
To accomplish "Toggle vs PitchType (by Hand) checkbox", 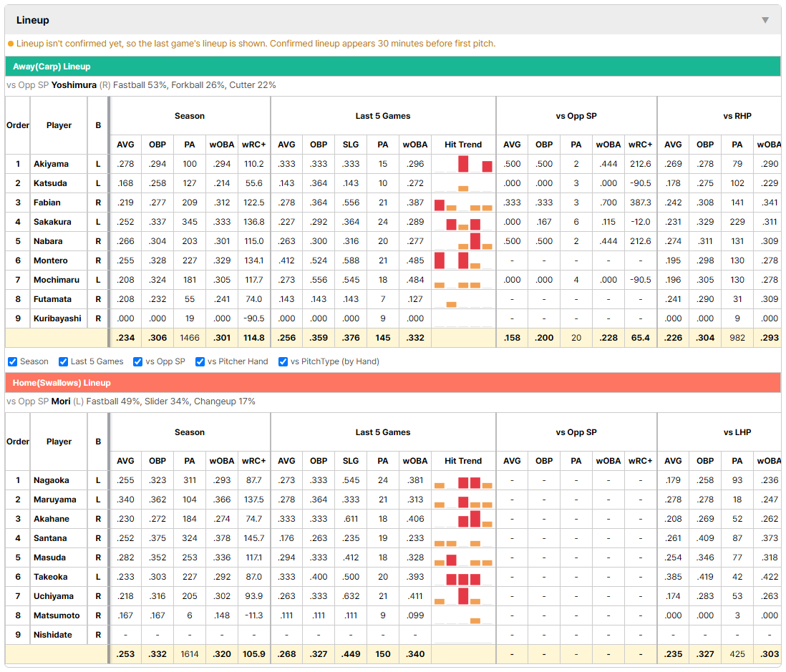I will [x=283, y=361].
